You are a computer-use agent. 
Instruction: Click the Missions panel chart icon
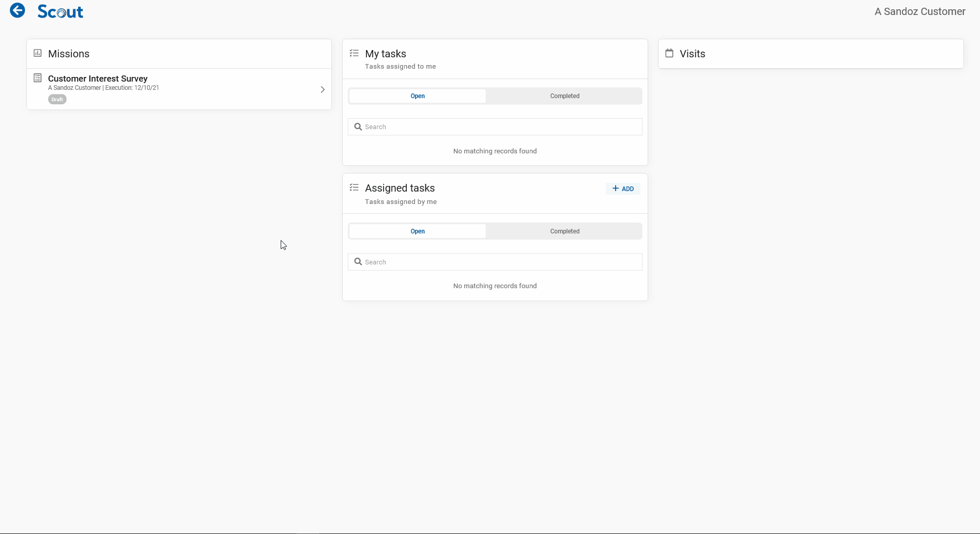(38, 53)
